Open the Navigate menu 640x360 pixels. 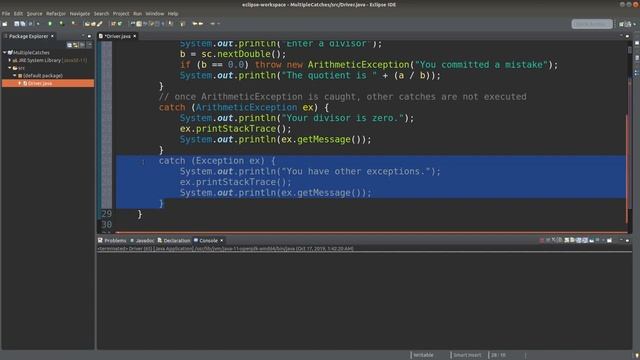80,13
